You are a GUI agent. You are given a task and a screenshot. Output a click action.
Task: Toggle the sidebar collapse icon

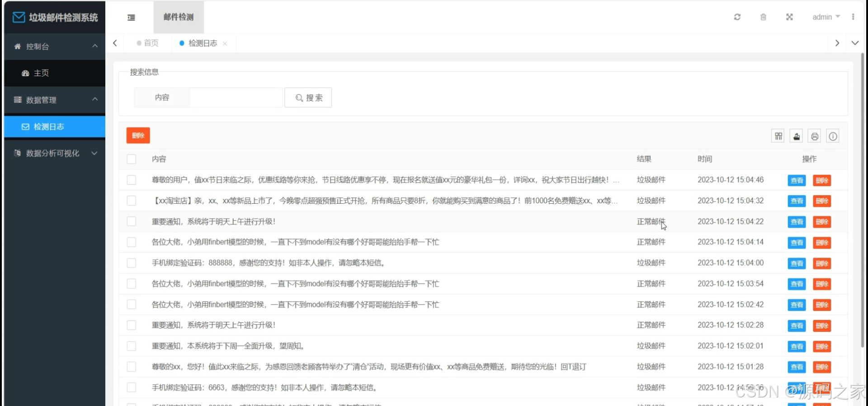point(131,17)
